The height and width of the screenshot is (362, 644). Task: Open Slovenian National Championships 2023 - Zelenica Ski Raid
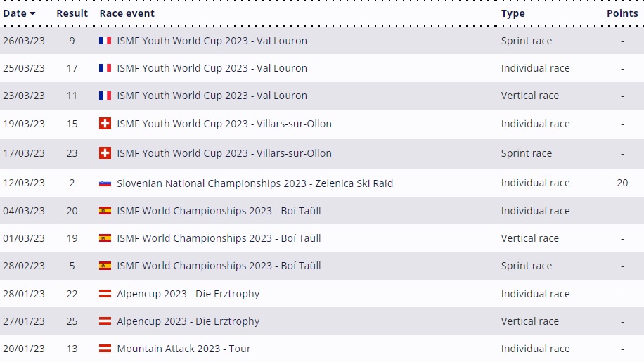(x=255, y=183)
